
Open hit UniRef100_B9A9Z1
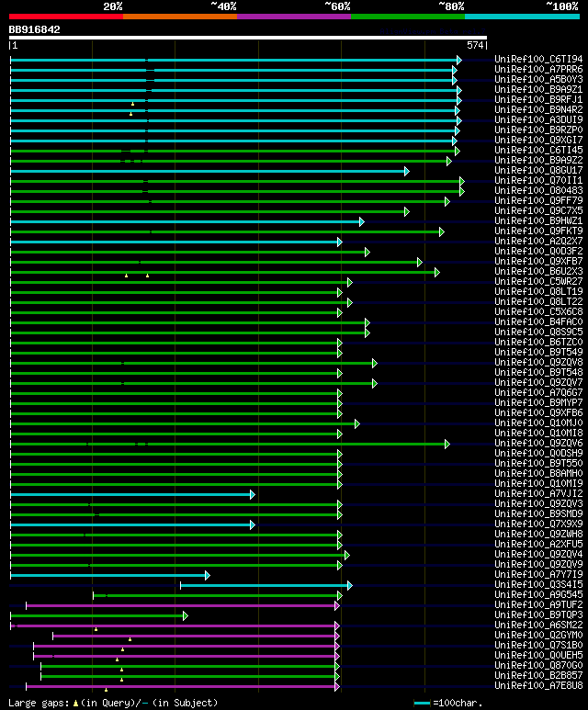[x=538, y=89]
